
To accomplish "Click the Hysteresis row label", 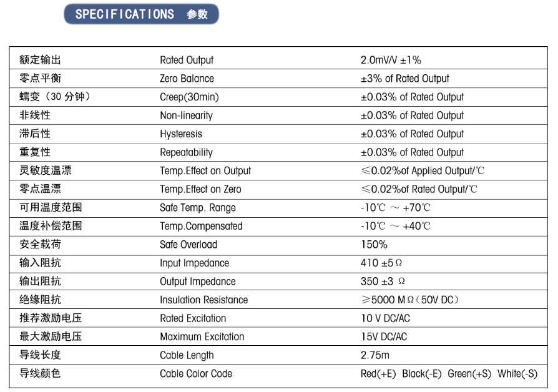I will pyautogui.click(x=181, y=134).
